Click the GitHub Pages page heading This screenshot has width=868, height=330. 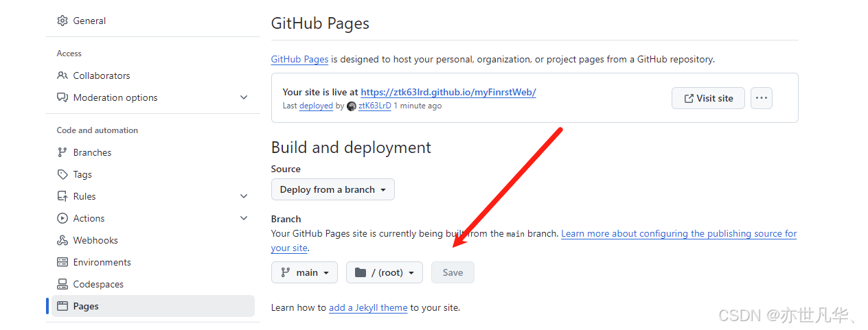320,23
